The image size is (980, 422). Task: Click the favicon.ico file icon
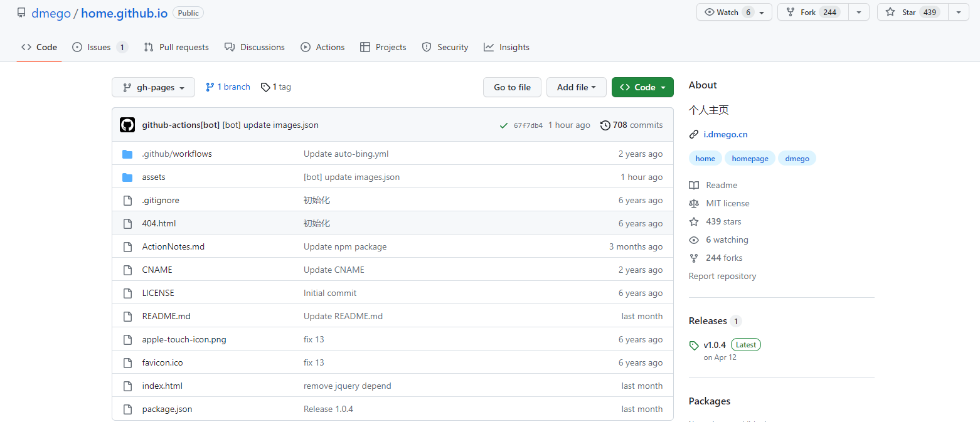(x=127, y=363)
